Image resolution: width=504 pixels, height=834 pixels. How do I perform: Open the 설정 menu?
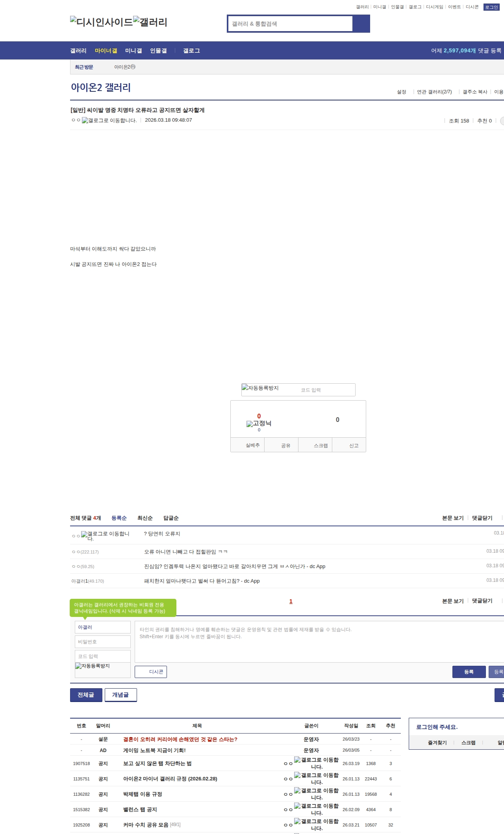coord(402,92)
